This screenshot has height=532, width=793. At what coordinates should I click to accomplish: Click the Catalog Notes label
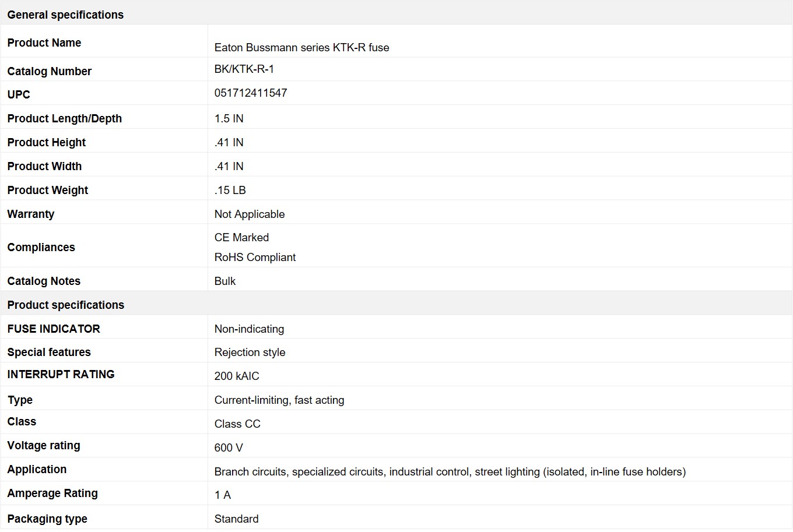[x=44, y=281]
